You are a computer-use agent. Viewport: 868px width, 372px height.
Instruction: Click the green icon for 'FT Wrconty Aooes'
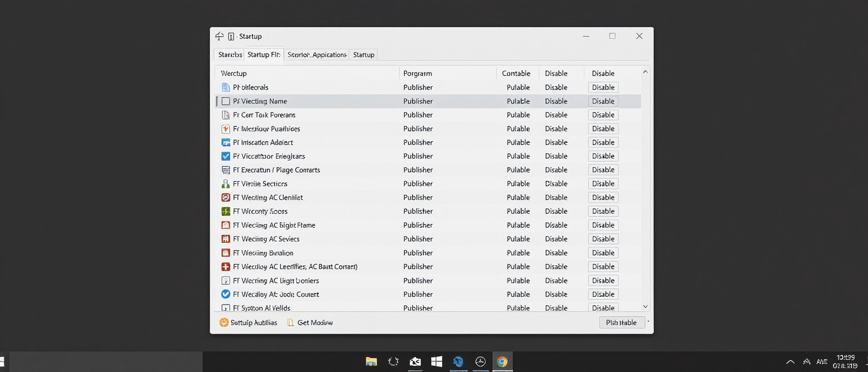click(225, 211)
